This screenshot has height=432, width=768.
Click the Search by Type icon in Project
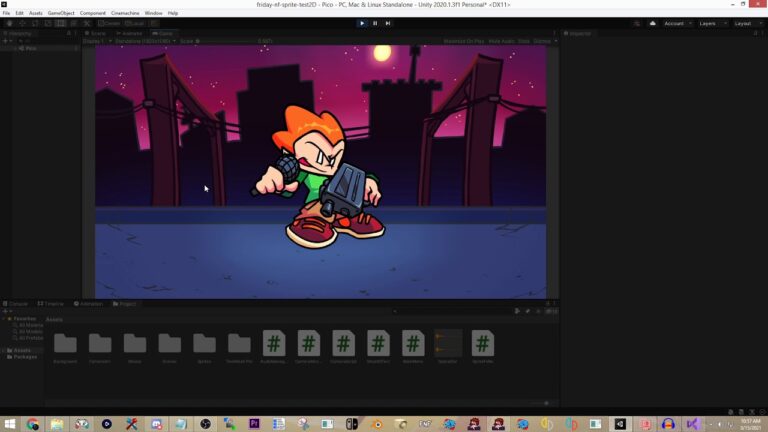pos(517,311)
